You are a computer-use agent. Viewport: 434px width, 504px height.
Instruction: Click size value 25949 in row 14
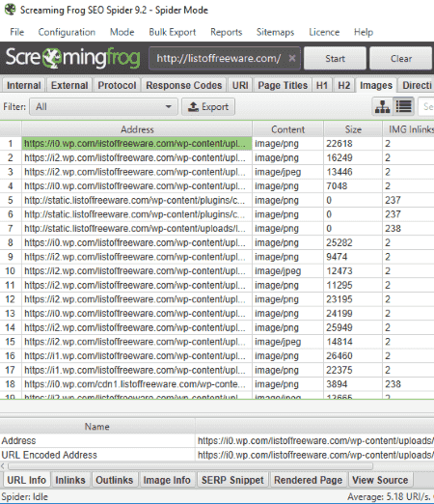tap(339, 327)
